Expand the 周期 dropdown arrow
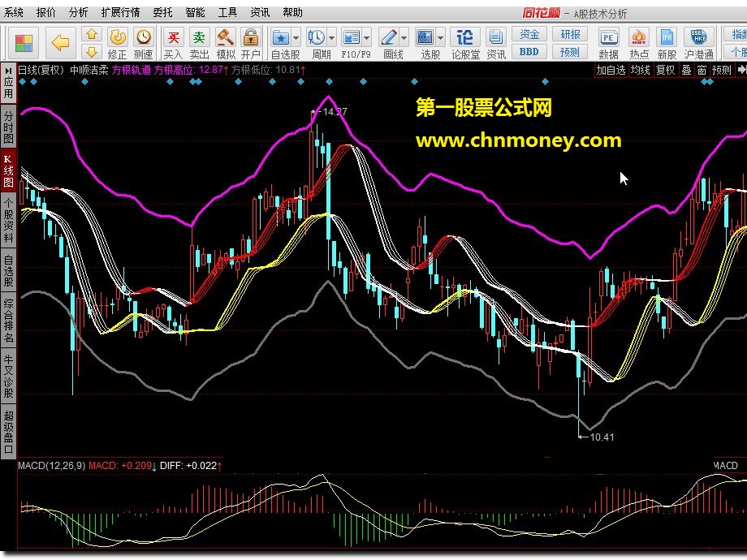This screenshot has height=560, width=747. tap(332, 37)
